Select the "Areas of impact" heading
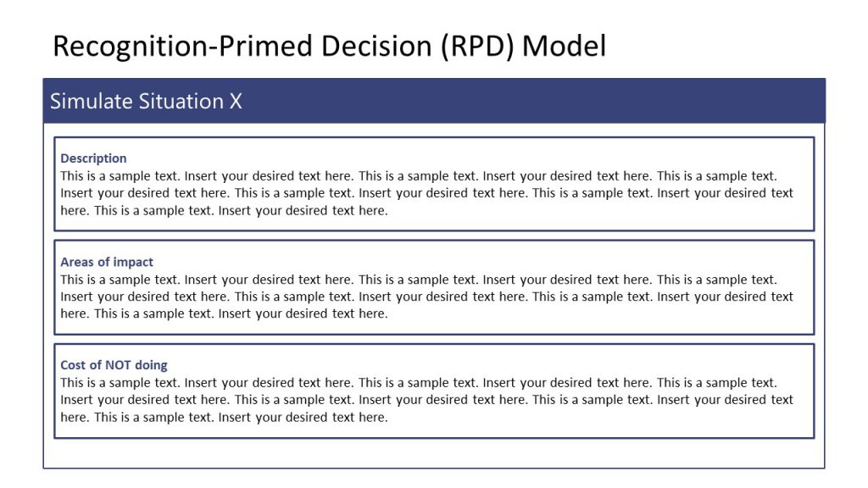 (x=107, y=262)
